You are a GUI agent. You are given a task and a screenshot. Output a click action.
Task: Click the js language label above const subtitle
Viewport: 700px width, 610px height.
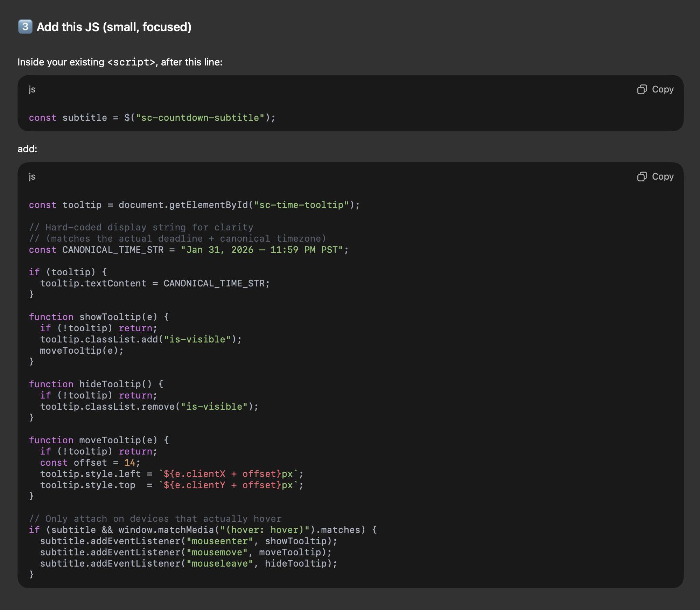point(32,89)
